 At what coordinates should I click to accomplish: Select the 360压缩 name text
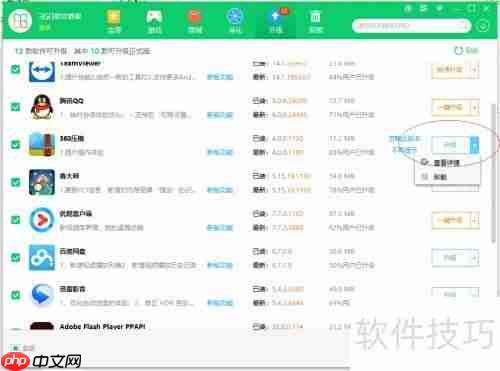click(72, 138)
